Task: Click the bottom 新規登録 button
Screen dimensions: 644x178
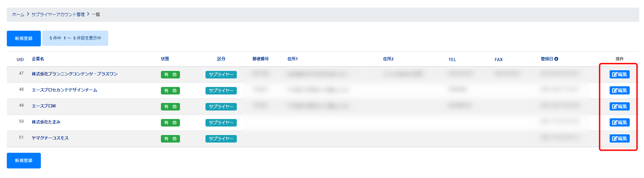Action: (24, 160)
